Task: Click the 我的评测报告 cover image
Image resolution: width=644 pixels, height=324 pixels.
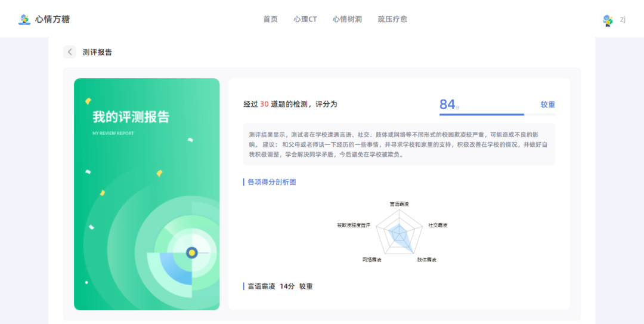Action: pos(147,194)
